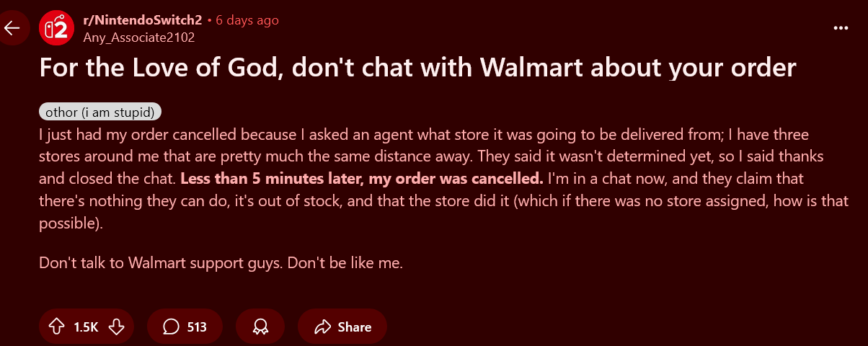
Task: Upvote the Walmart order post
Action: coord(56,327)
